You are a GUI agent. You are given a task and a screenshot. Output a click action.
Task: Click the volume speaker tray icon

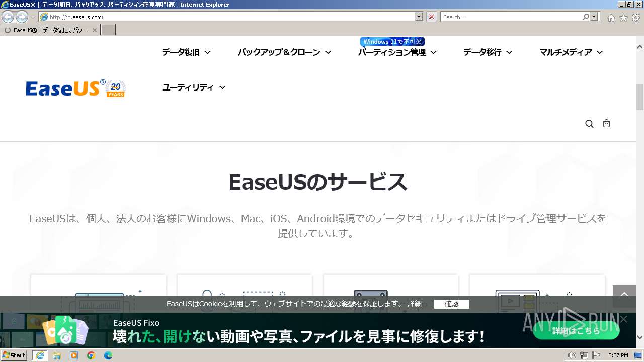pos(572,355)
